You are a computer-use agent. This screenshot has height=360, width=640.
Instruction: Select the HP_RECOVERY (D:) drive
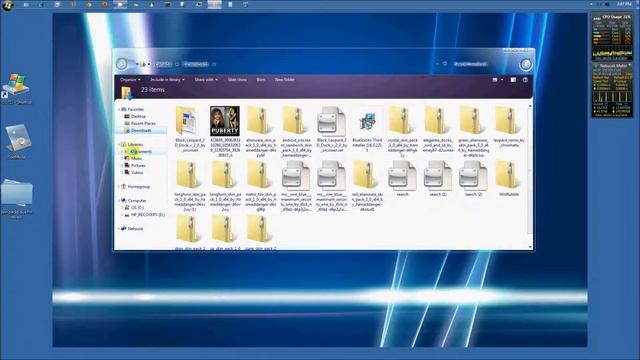(147, 215)
